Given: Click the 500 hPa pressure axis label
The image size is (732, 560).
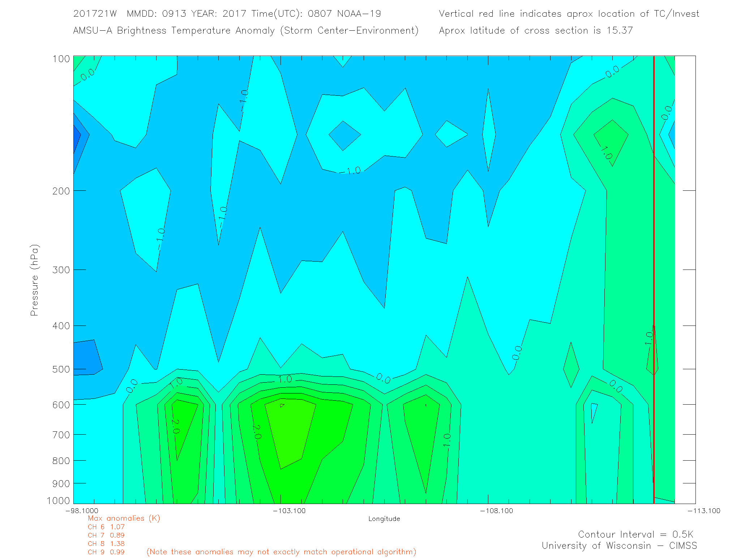Looking at the screenshot, I should click(x=61, y=369).
